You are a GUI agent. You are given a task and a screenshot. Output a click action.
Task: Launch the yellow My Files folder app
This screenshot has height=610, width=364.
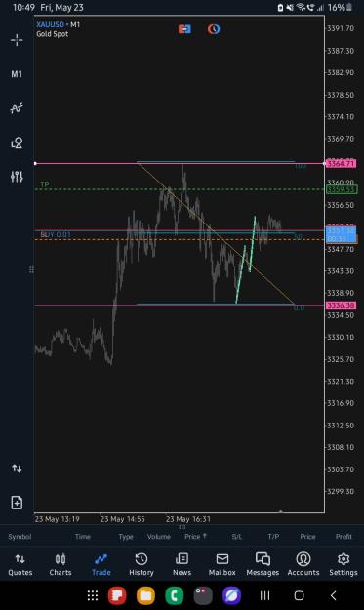coord(145,595)
